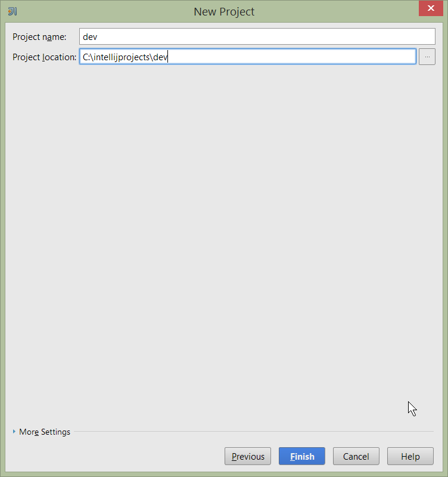Click the Project location label
The height and width of the screenshot is (477, 448).
coord(44,57)
